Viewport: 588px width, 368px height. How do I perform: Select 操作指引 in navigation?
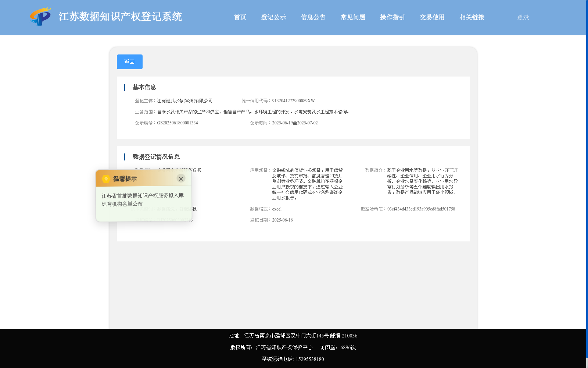tap(392, 17)
